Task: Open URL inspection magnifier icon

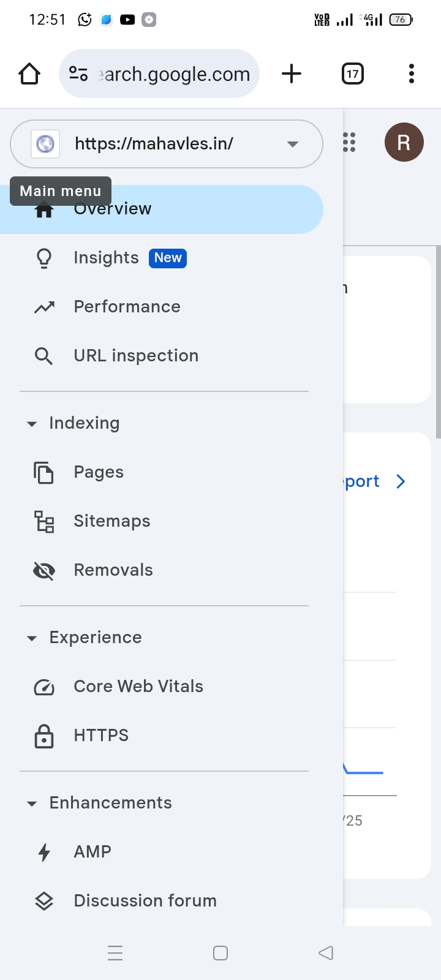Action: click(43, 356)
